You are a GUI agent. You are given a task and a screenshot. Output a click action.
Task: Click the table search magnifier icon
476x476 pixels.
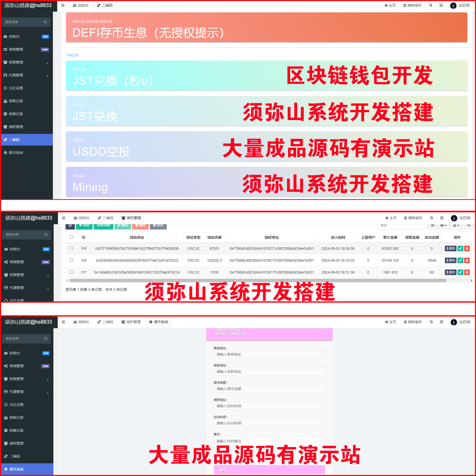pyautogui.click(x=469, y=225)
